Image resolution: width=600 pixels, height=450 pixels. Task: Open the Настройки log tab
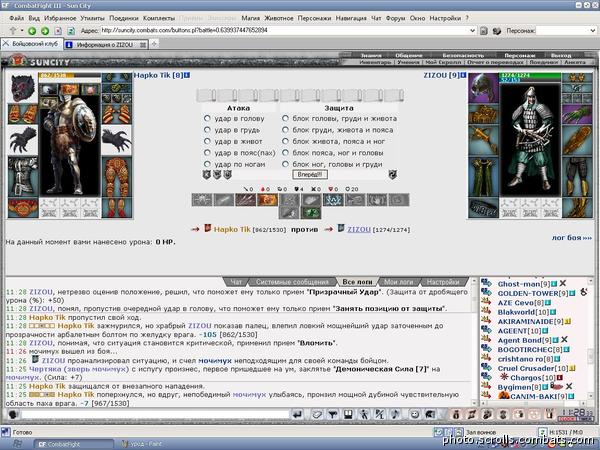tap(443, 282)
